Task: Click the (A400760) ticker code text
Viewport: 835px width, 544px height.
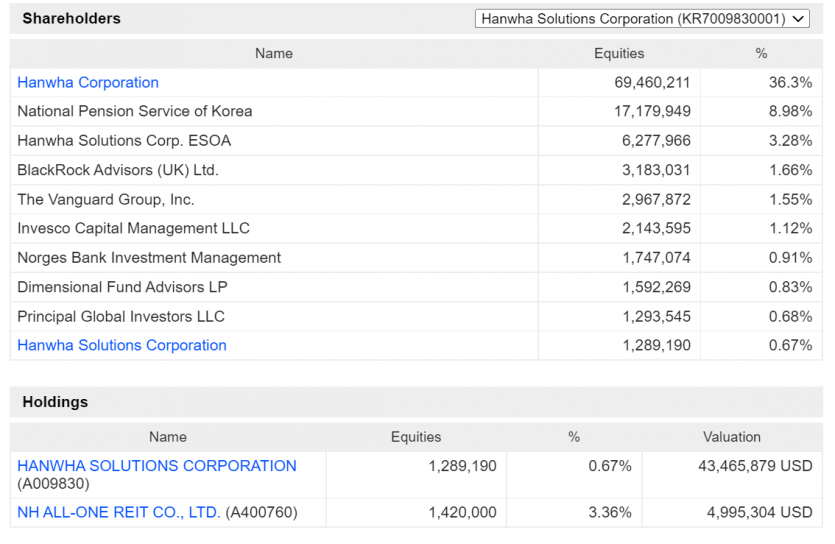Action: (261, 512)
